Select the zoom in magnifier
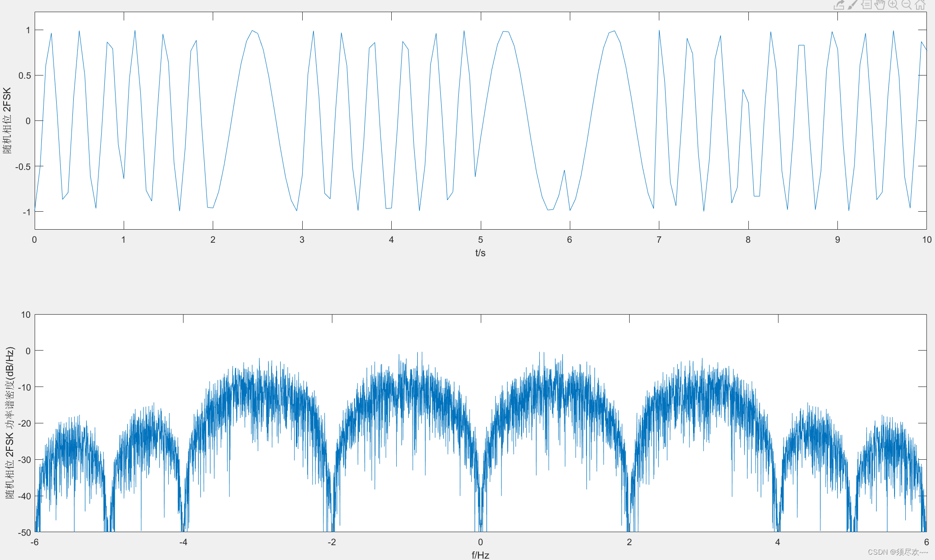This screenshot has width=935, height=560. (893, 5)
